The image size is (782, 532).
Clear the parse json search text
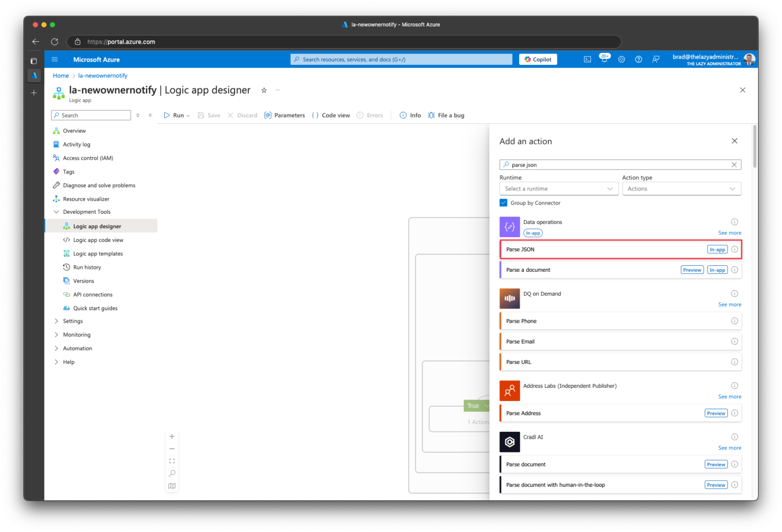click(734, 165)
